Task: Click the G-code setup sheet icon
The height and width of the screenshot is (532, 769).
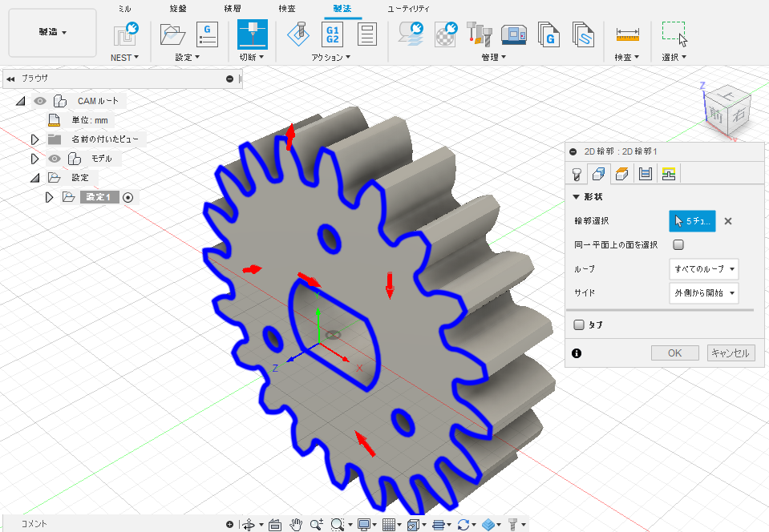Action: [x=207, y=34]
